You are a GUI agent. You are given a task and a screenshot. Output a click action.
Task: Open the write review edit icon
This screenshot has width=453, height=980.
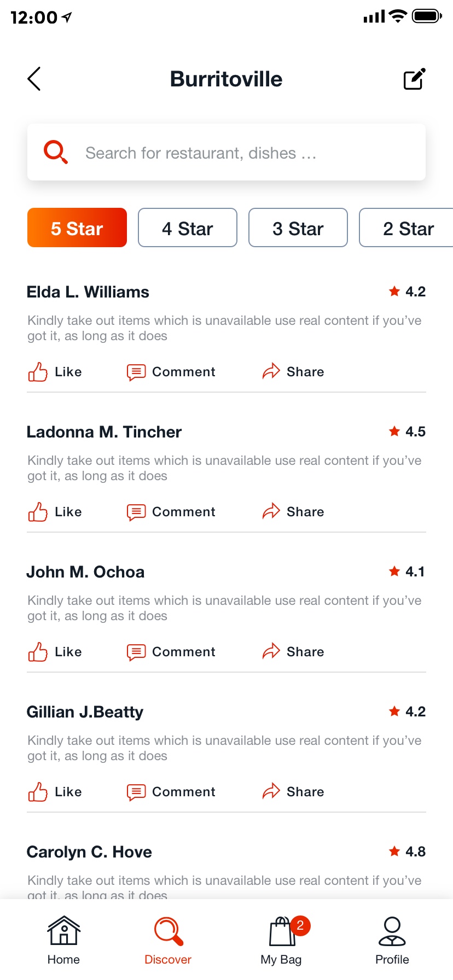pos(414,79)
